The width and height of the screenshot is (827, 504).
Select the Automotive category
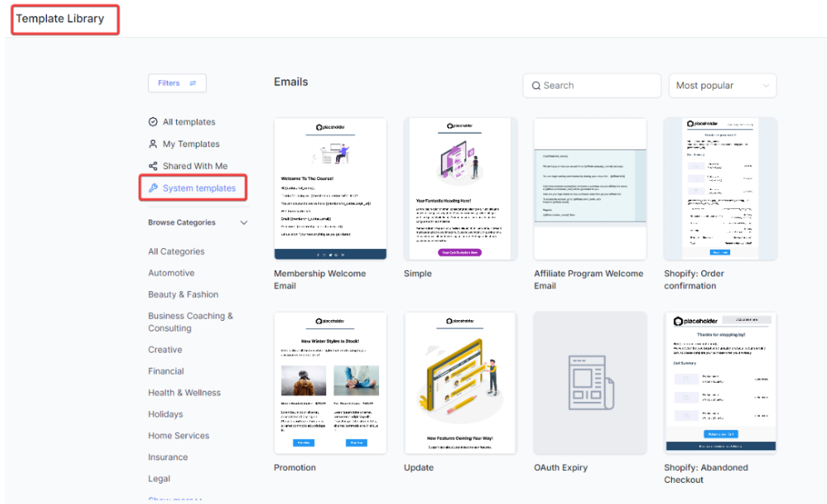(171, 273)
